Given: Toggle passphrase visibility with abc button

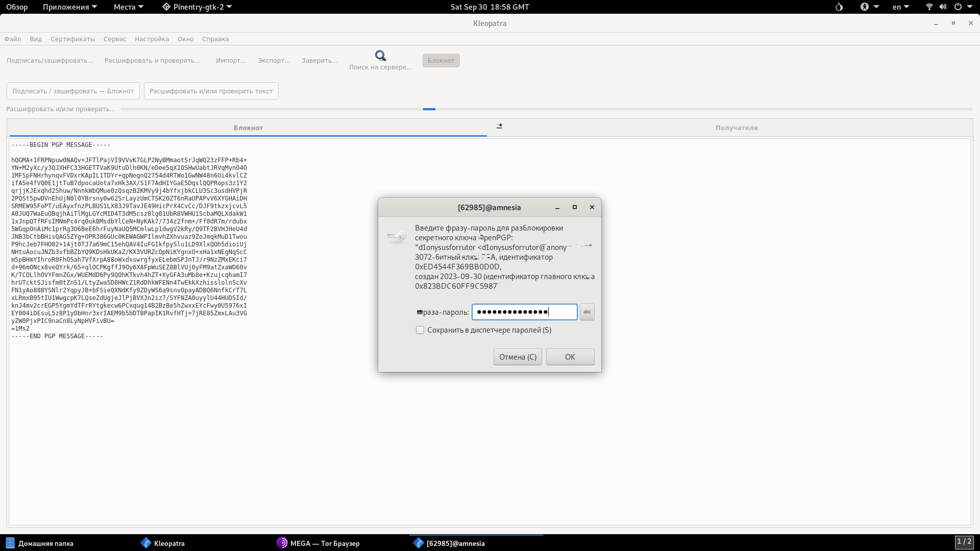Looking at the screenshot, I should tap(587, 312).
